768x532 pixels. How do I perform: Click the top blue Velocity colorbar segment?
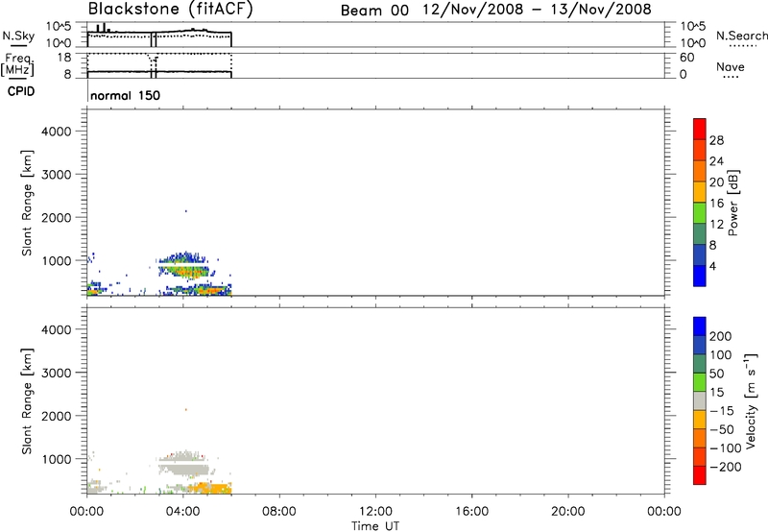[700, 326]
